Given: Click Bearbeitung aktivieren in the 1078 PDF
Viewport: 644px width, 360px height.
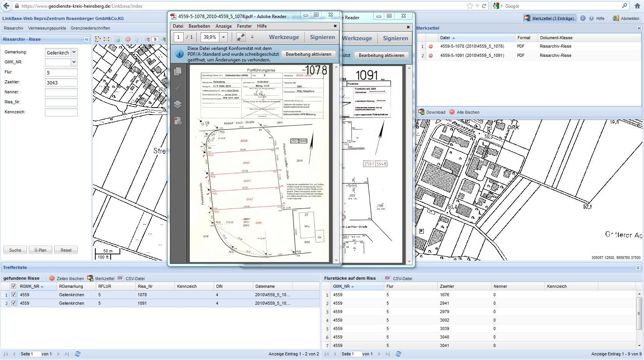Looking at the screenshot, I should coord(308,54).
